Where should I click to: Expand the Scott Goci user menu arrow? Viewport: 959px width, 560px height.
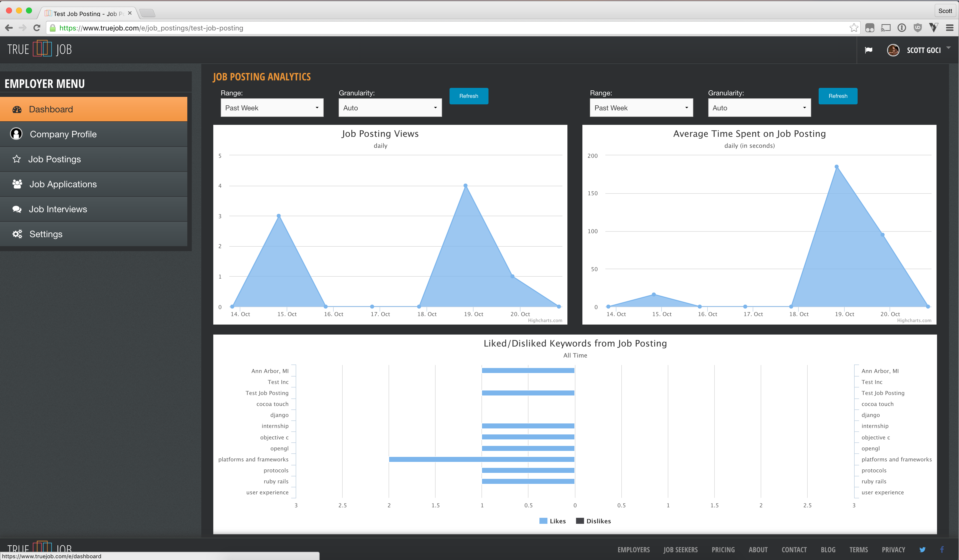[948, 48]
